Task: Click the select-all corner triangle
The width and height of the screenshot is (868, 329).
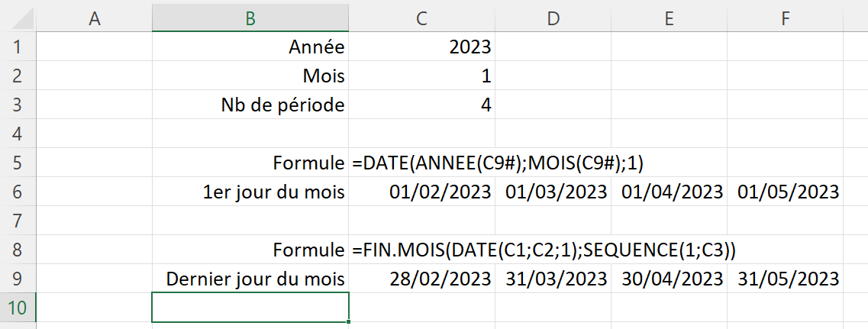Action: click(18, 18)
